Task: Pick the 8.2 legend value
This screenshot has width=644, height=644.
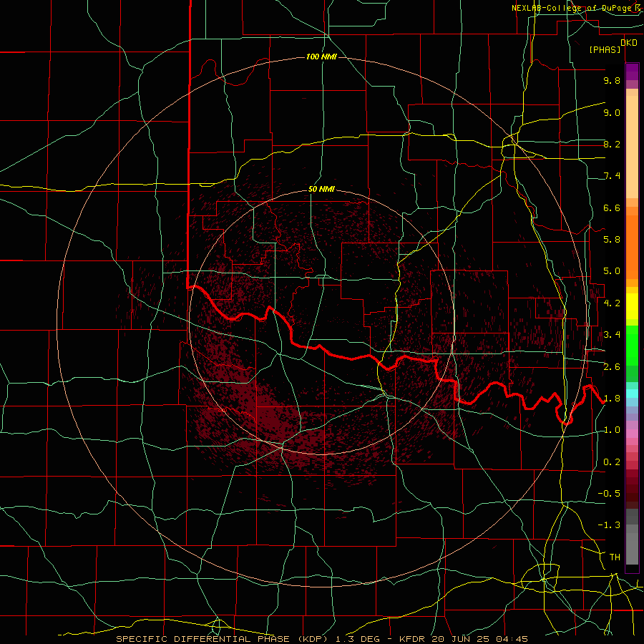Action: tap(612, 144)
